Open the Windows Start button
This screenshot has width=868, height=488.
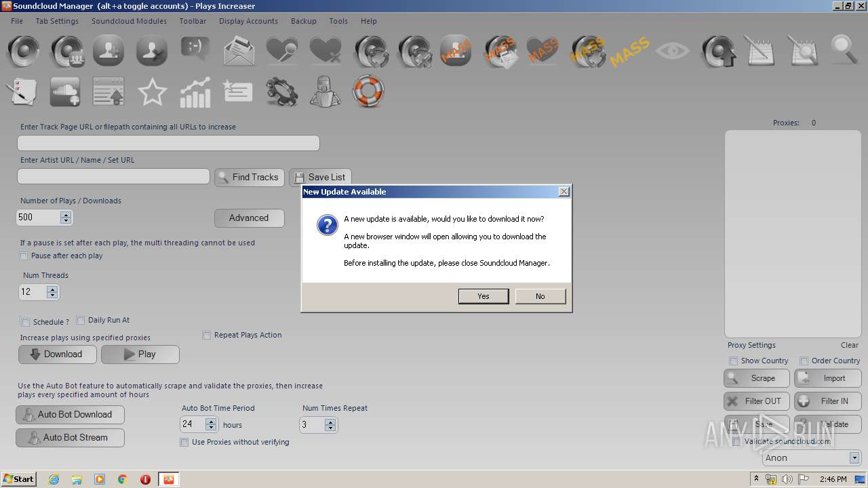pos(19,479)
